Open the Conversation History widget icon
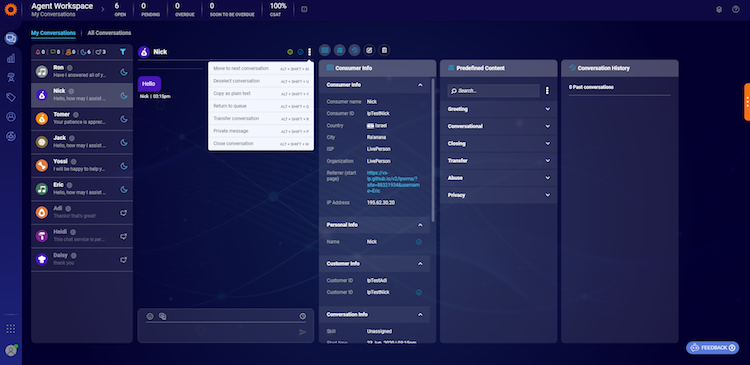 (x=354, y=50)
